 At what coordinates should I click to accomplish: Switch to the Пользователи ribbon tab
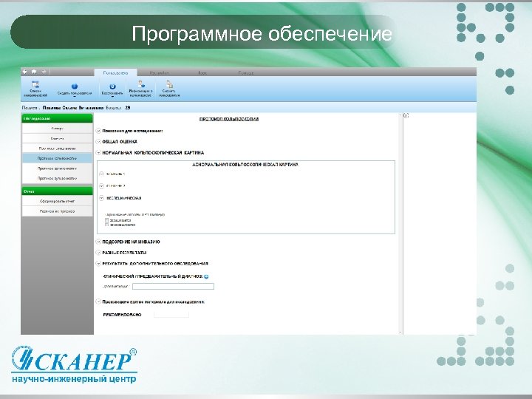(x=115, y=72)
